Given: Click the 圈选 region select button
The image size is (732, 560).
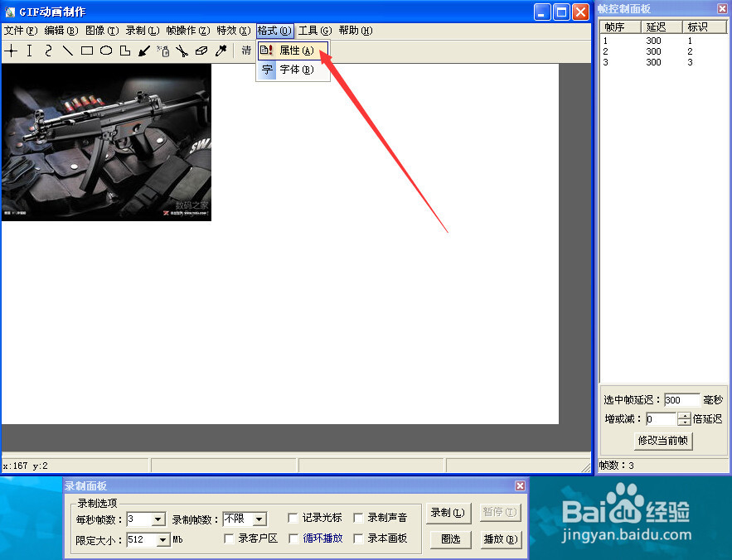Looking at the screenshot, I should [450, 539].
